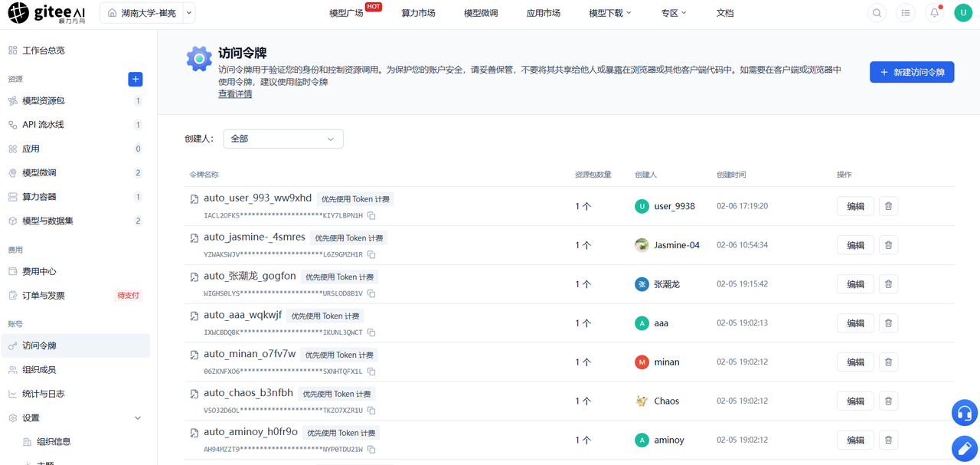
Task: Open the 创建人 filter dropdown
Action: coord(283,139)
